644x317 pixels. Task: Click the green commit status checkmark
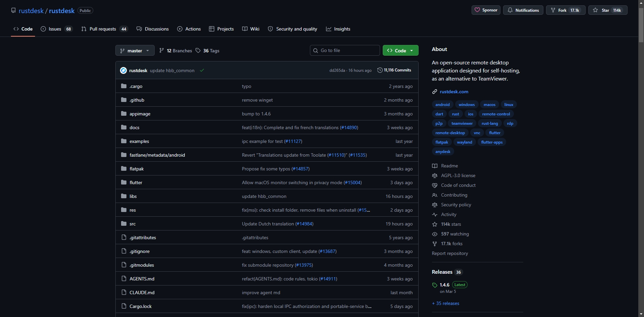point(202,70)
